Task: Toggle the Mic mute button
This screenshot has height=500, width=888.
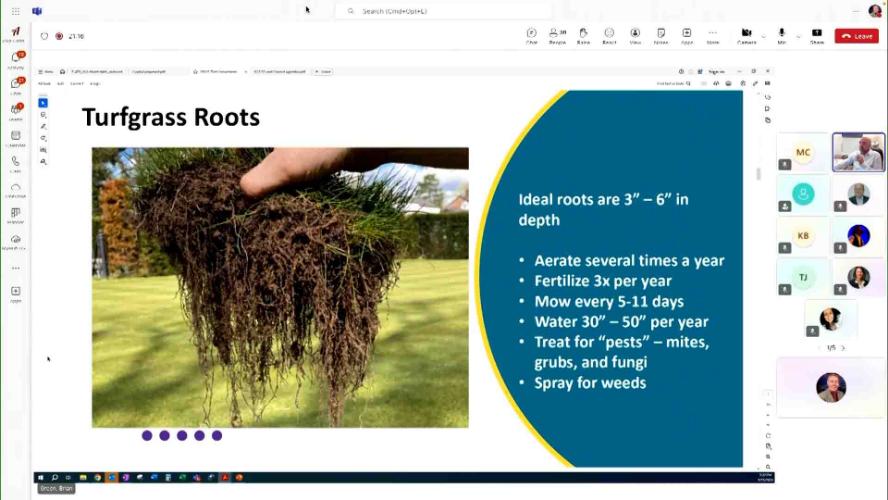Action: pyautogui.click(x=782, y=35)
